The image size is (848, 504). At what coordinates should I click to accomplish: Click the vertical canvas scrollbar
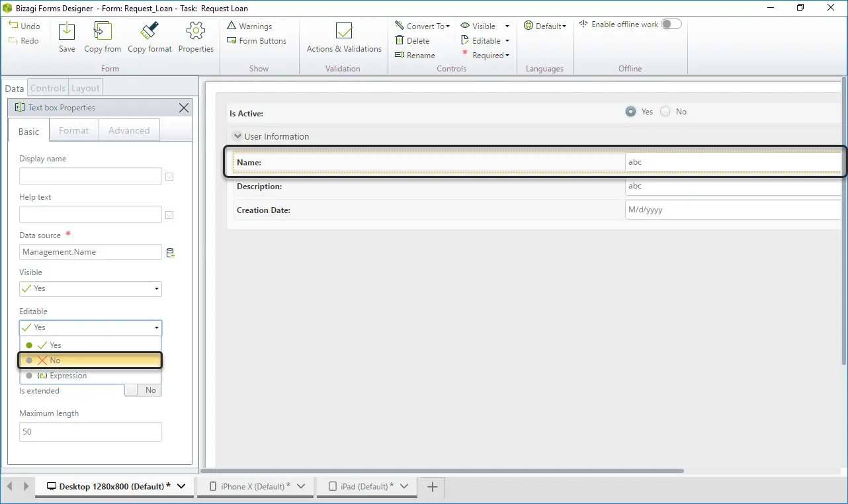(843, 222)
